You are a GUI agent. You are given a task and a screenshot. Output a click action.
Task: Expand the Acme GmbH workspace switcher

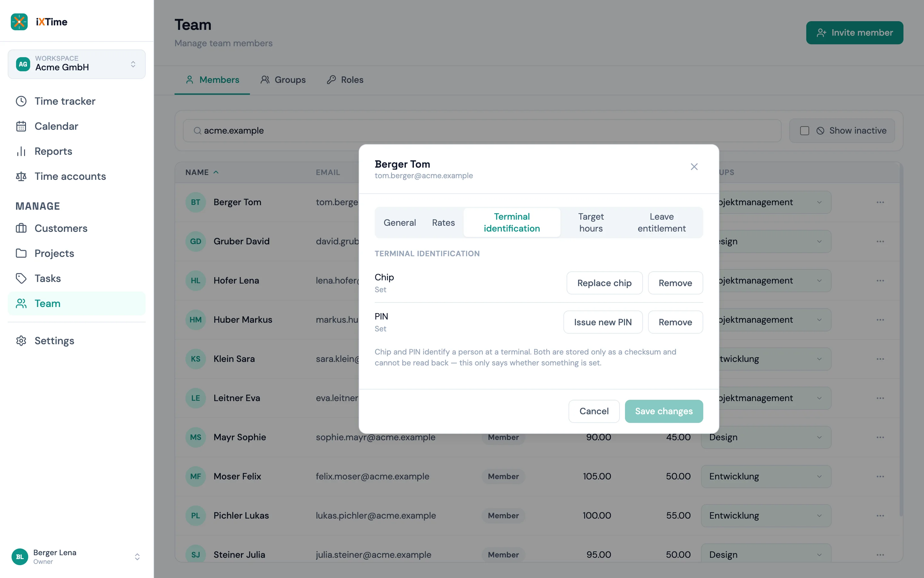76,64
